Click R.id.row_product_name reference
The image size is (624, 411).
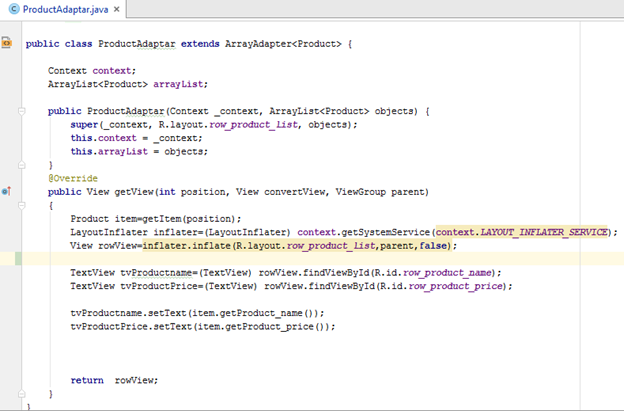click(x=433, y=273)
